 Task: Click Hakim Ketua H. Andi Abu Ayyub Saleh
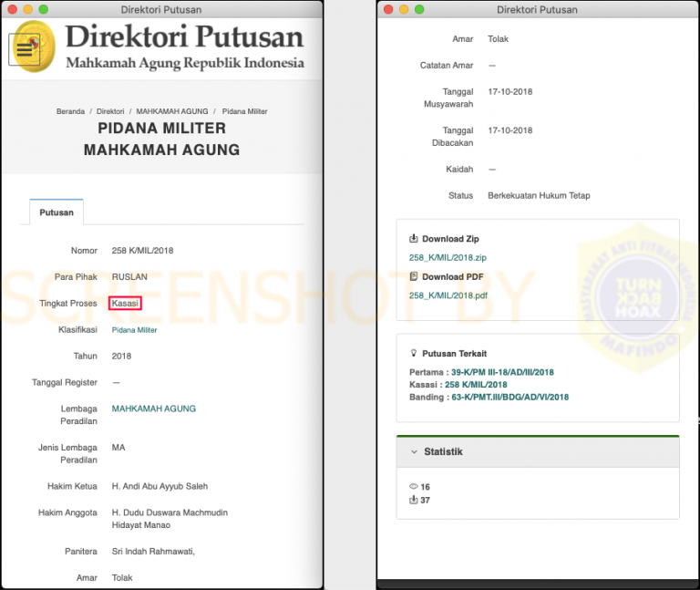(160, 486)
